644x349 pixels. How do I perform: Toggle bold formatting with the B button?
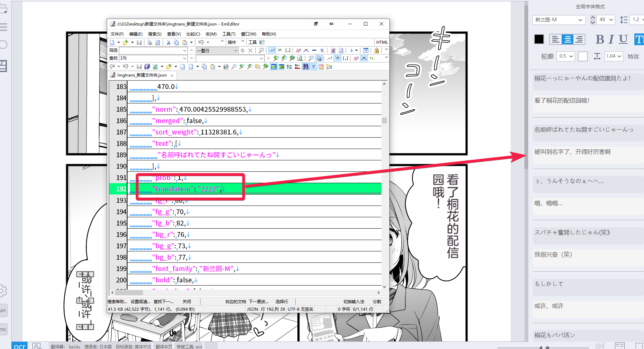[600, 39]
